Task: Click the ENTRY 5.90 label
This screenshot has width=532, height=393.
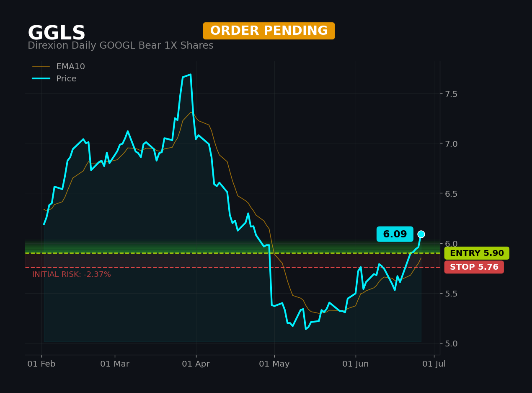Action: (477, 253)
